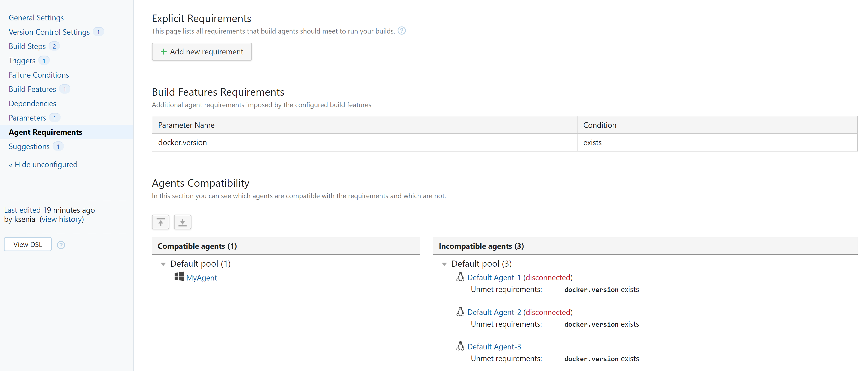The height and width of the screenshot is (371, 868).
Task: Click the Build Steps count badge showing 2
Action: click(54, 46)
